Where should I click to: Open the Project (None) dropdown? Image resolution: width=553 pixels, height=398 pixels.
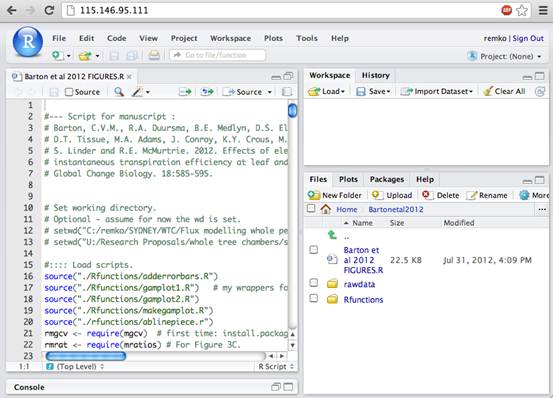click(504, 56)
